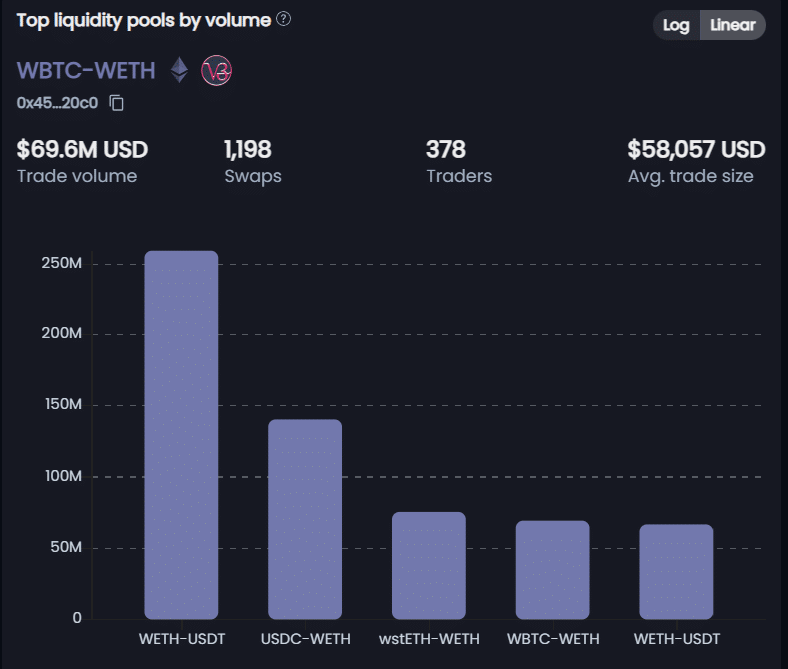Click the Ethereum network icon
The width and height of the screenshot is (788, 669).
pyautogui.click(x=179, y=70)
